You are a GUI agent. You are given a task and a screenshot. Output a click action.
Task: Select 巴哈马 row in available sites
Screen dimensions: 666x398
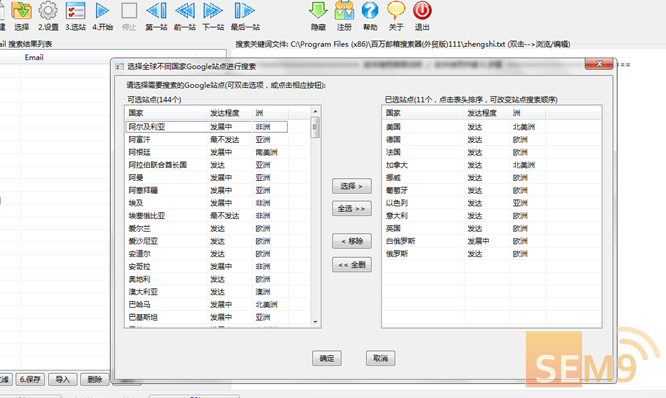click(x=206, y=305)
